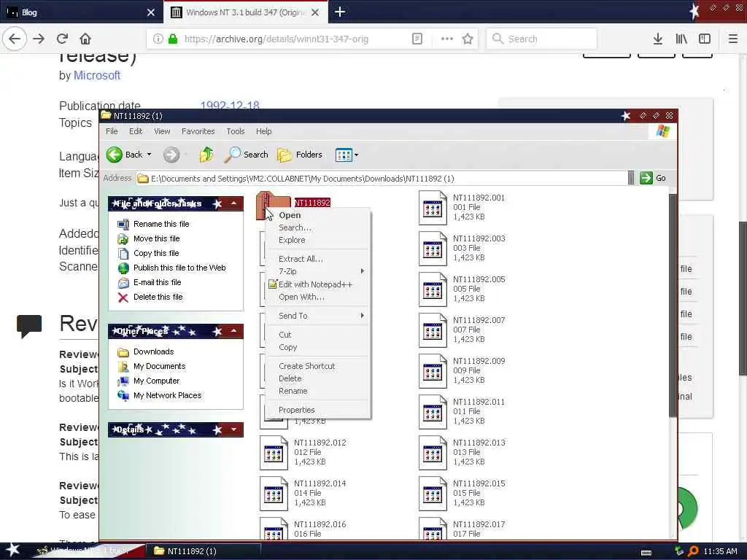Toggle reader view icon in URL bar

pyautogui.click(x=417, y=39)
